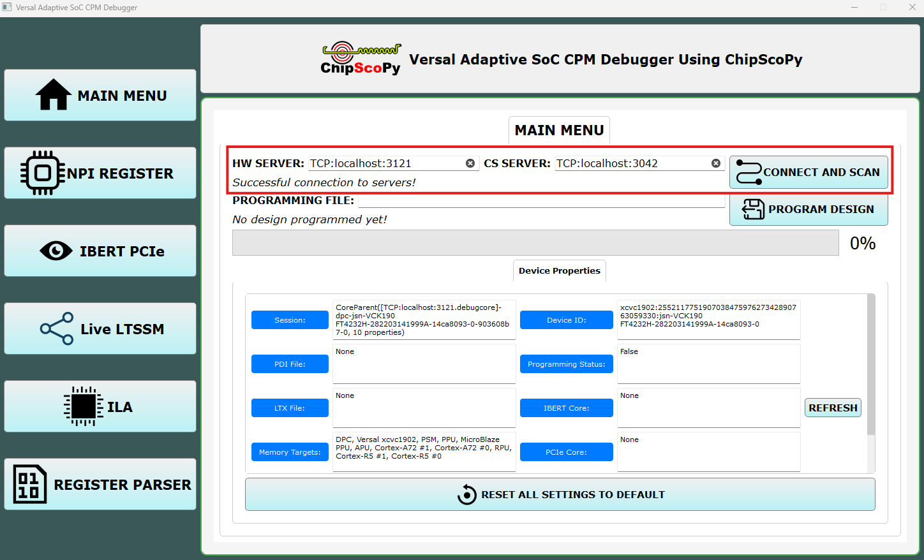Select the Device Properties tab
924x560 pixels.
[x=560, y=270]
